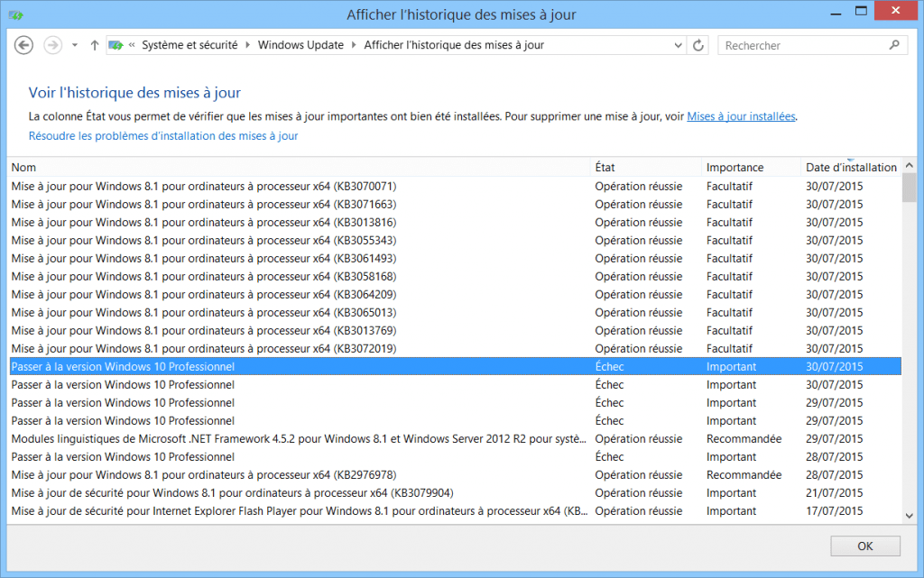
Task: Select Modules linguistiques .NET Framework 4.5.2 row
Action: pos(455,438)
